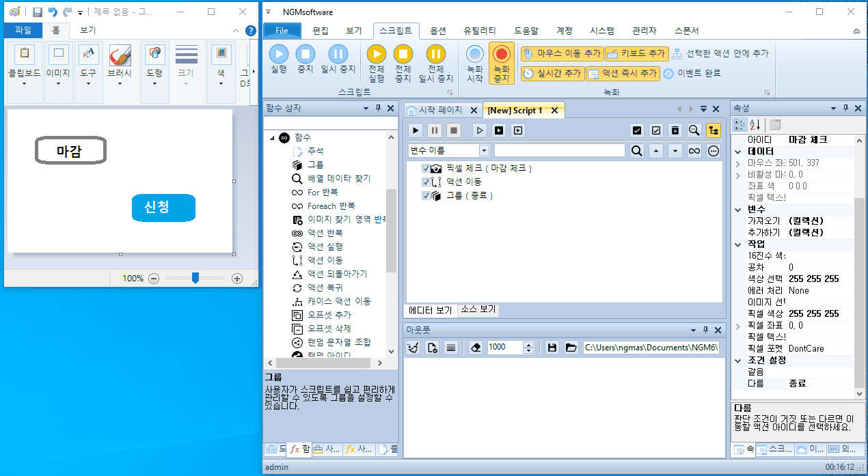Click 선택한 액션 안에 추가 in ribbon

pos(720,53)
